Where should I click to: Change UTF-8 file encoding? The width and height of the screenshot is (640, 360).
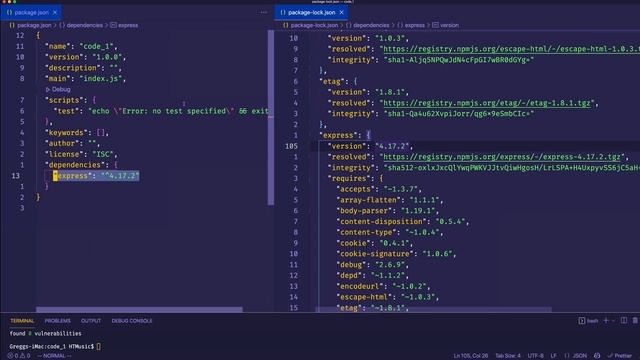point(536,356)
